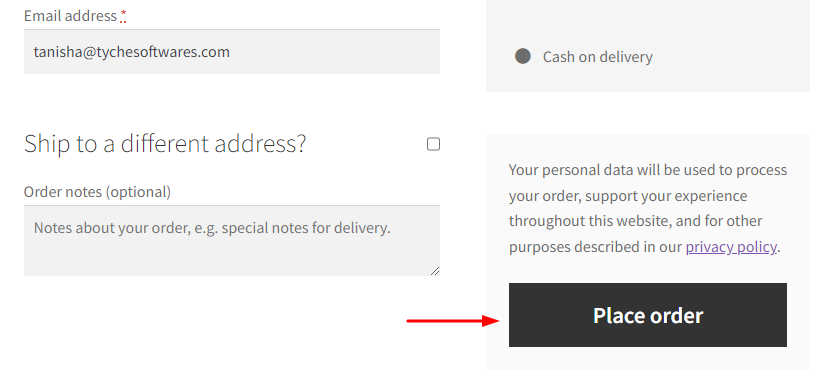Click the personal data notice paragraph
Image resolution: width=817 pixels, height=373 pixels.
pos(648,208)
